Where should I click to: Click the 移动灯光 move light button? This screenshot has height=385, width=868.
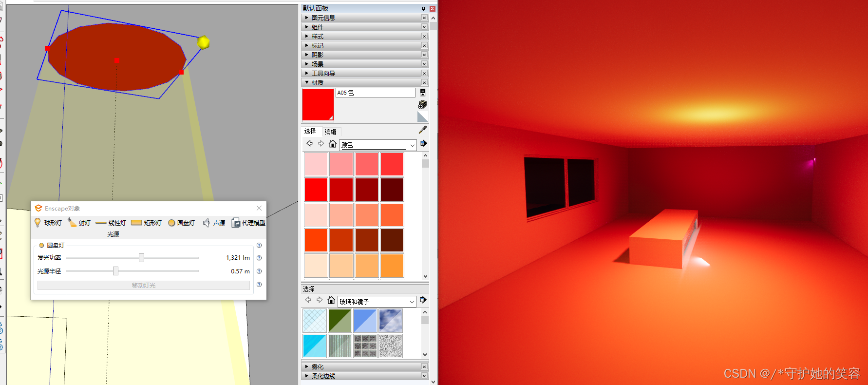[x=144, y=285]
